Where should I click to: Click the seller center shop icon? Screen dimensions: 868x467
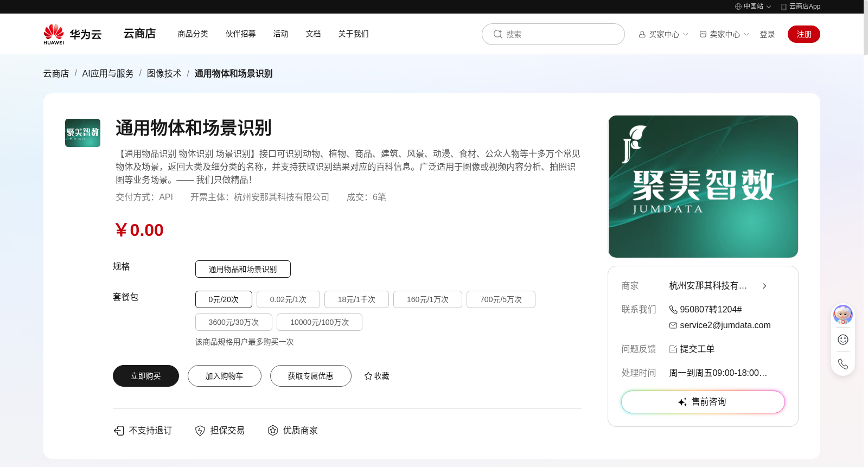click(703, 34)
